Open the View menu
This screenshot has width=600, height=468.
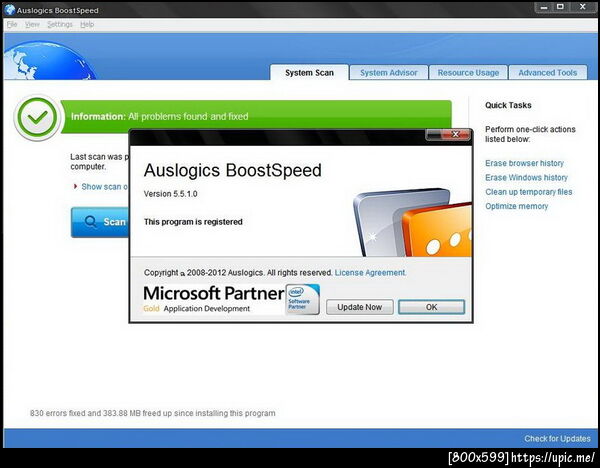point(32,24)
